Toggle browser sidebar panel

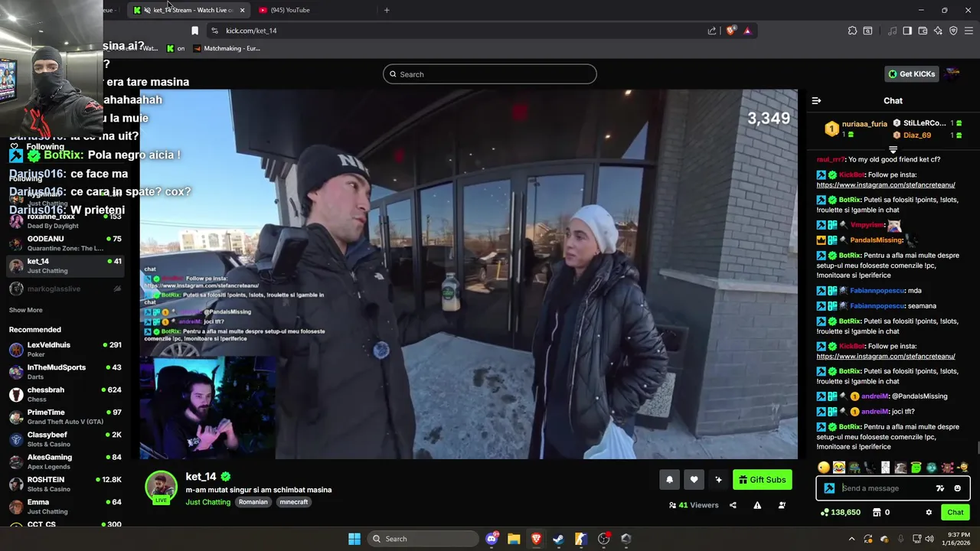907,31
